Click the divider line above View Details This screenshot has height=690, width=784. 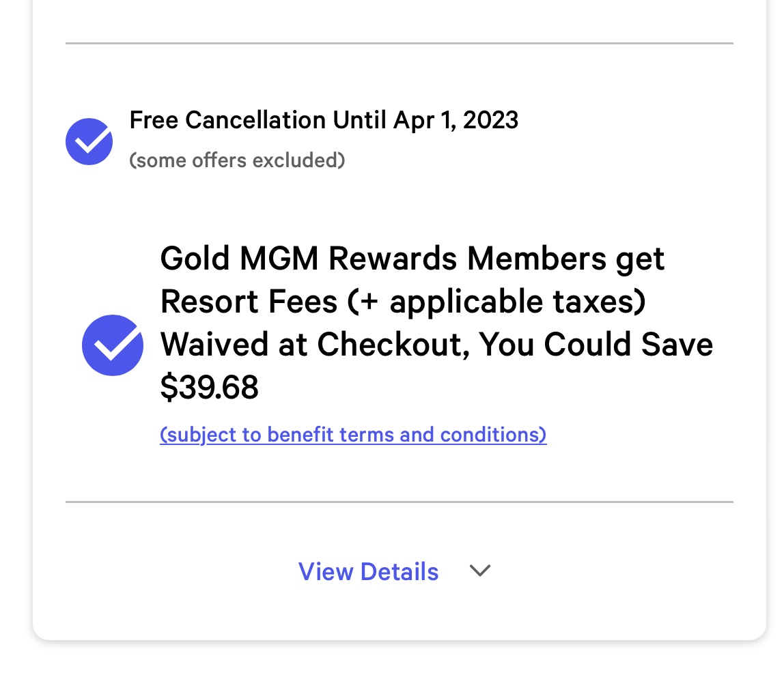(x=399, y=502)
